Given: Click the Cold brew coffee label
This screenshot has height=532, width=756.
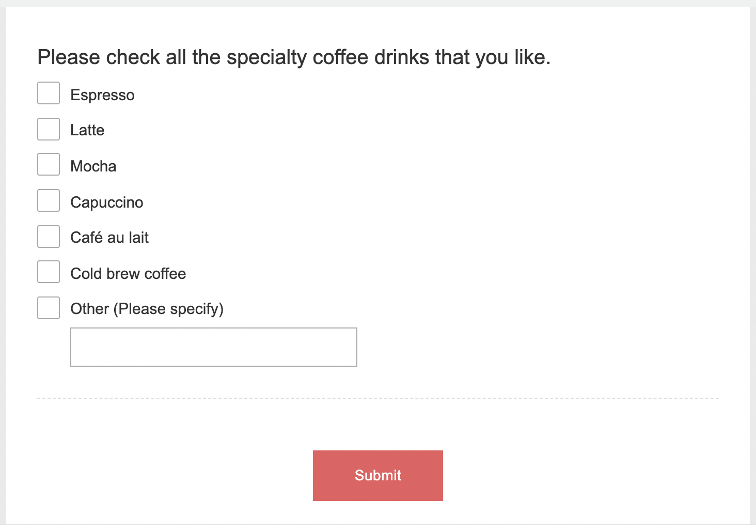Looking at the screenshot, I should coord(128,274).
